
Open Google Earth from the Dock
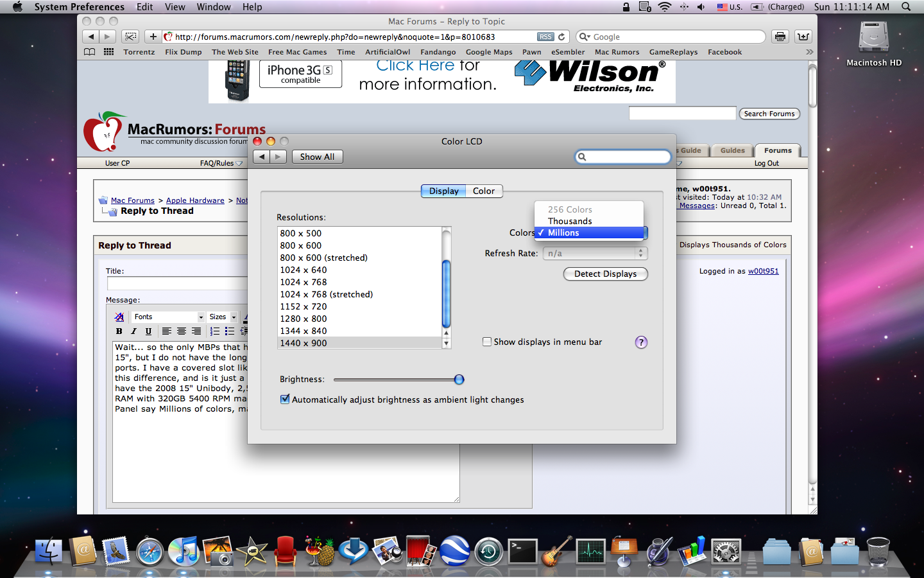pyautogui.click(x=454, y=551)
